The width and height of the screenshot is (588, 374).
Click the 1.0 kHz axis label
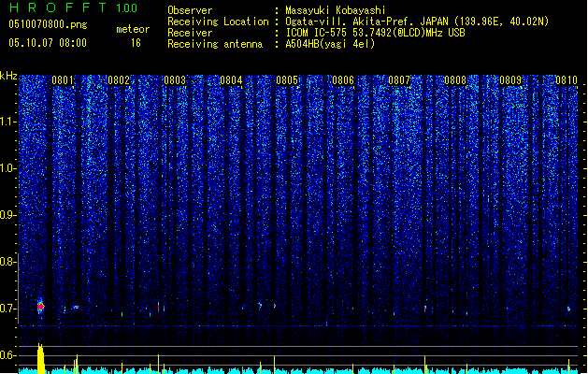tap(7, 168)
